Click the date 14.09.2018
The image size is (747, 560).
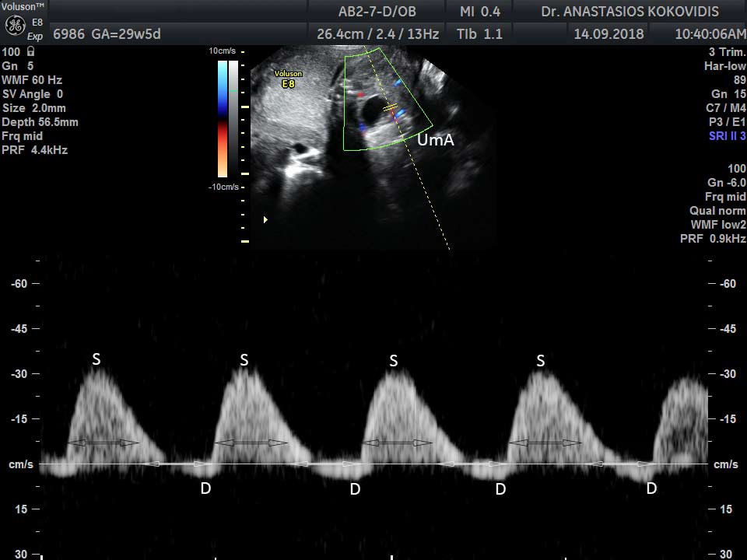pyautogui.click(x=608, y=34)
